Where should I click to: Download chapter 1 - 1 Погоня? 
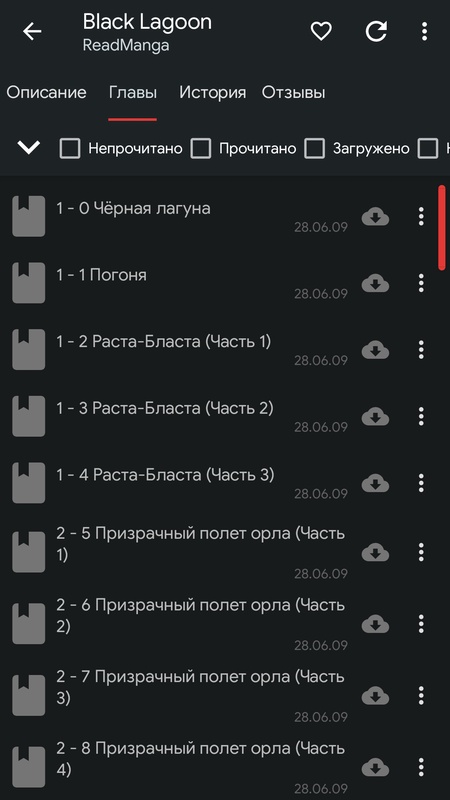pyautogui.click(x=376, y=283)
